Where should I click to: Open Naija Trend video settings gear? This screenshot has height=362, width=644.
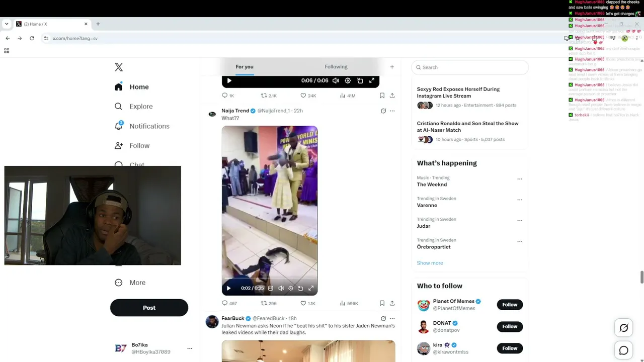[291, 288]
